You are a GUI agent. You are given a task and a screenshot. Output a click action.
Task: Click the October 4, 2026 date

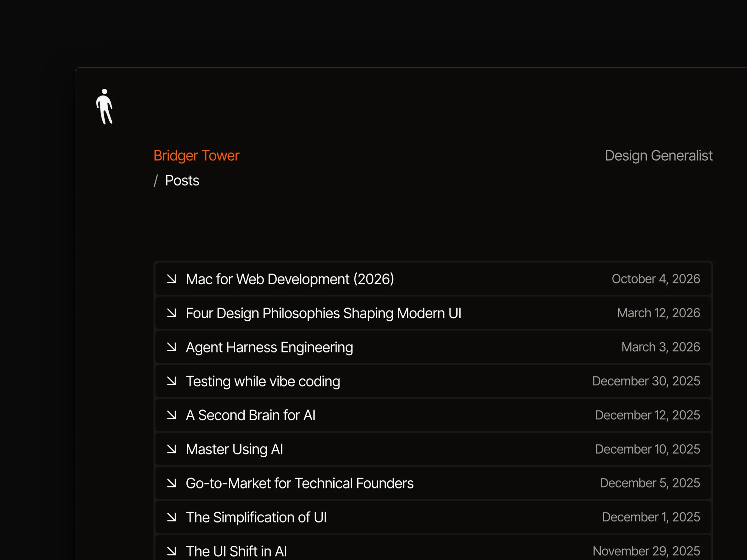[656, 279]
